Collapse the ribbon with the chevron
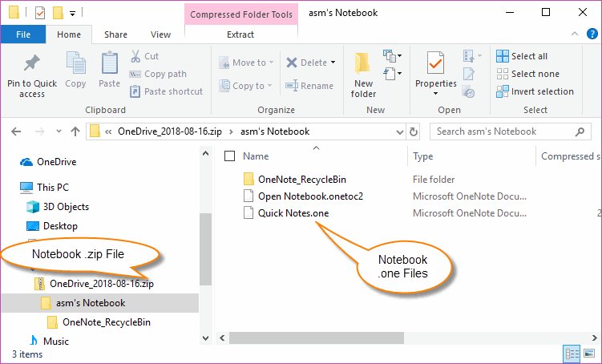Screen dimensions: 602x364 (575, 34)
